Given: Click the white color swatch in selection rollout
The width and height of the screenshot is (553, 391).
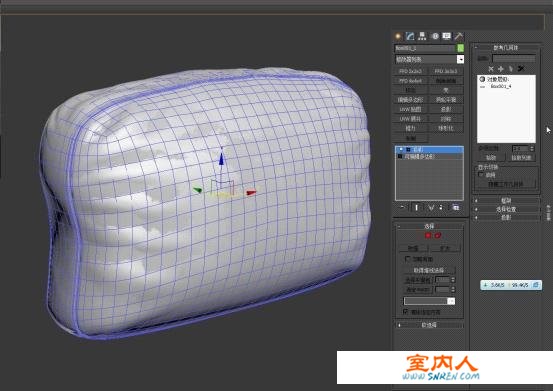Looking at the screenshot, I should (x=451, y=301).
